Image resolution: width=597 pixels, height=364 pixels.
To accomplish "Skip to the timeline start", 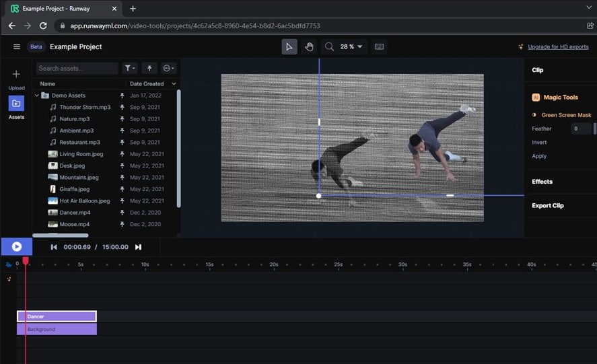I will pyautogui.click(x=54, y=247).
